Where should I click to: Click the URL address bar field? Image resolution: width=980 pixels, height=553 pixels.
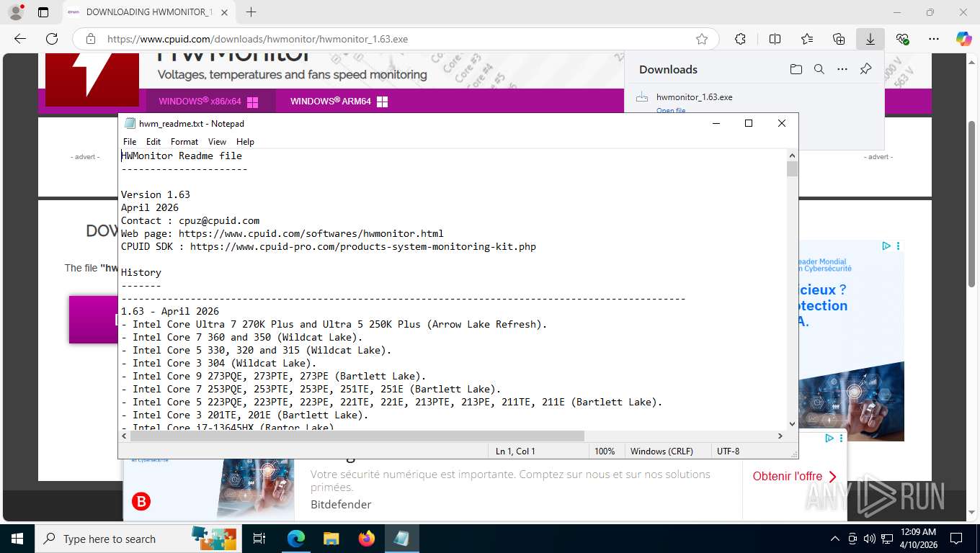(x=396, y=39)
